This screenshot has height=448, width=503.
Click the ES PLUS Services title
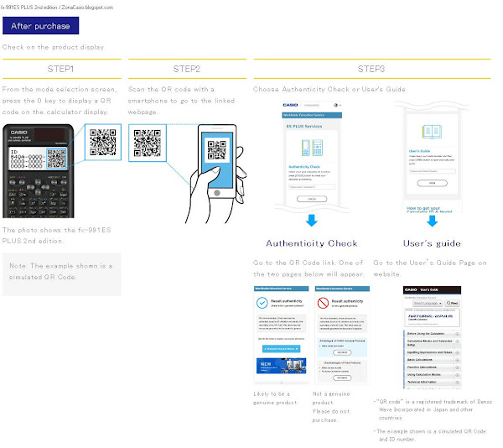point(304,127)
